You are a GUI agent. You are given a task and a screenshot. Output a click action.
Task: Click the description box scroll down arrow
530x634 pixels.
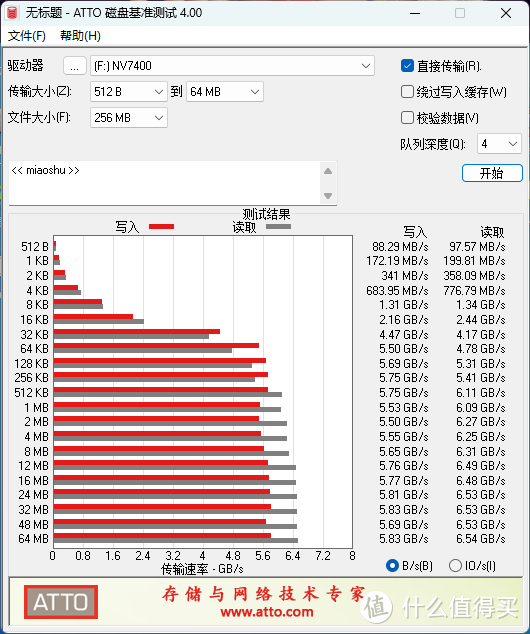click(x=328, y=196)
